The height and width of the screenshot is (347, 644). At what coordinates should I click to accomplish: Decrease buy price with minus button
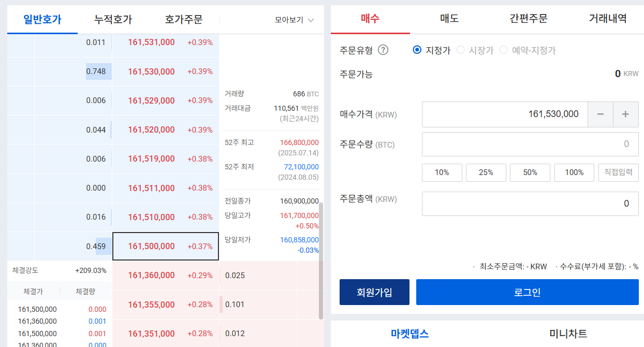[x=601, y=114]
